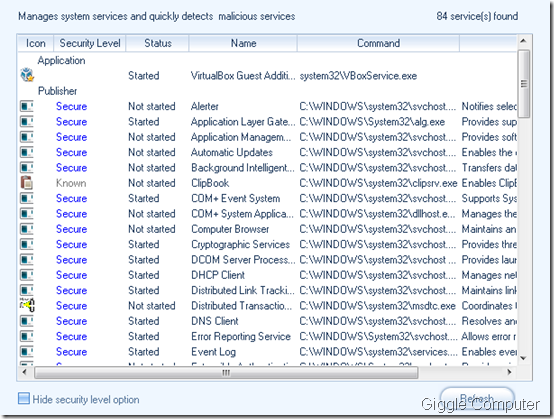This screenshot has width=554, height=419.
Task: Click the horizontal scrollbar right arrow
Action: [x=509, y=372]
